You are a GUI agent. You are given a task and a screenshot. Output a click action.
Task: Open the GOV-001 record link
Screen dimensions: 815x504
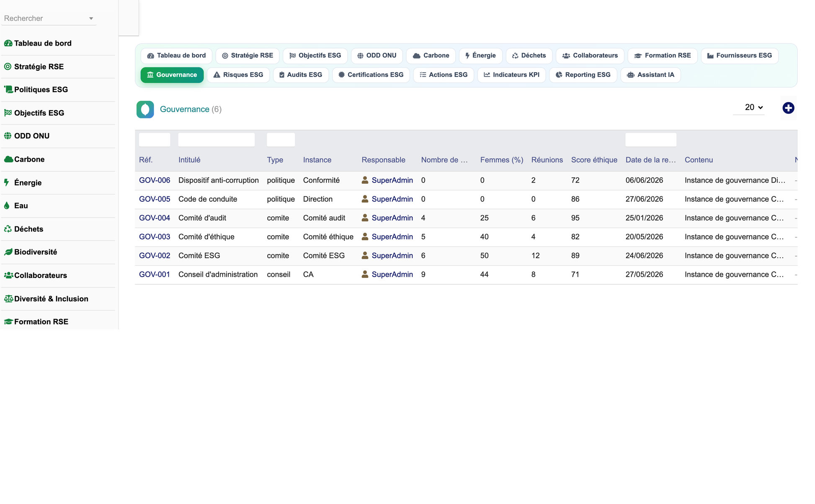155,275
